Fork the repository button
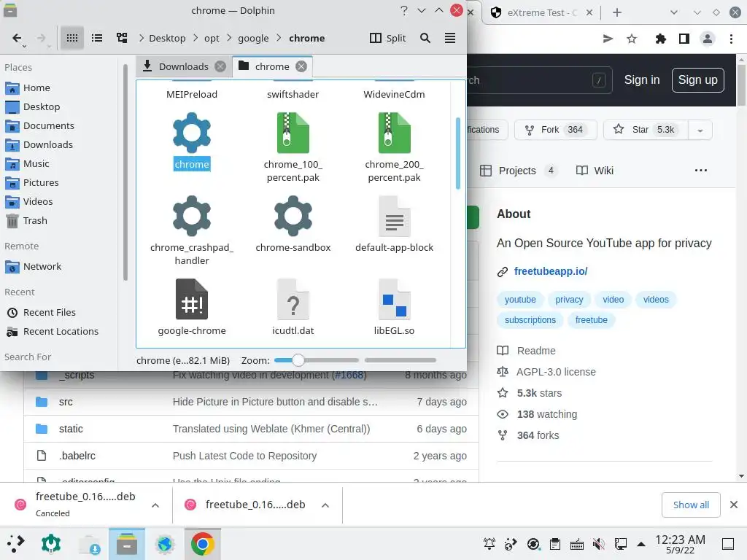The image size is (747, 560). tap(555, 130)
